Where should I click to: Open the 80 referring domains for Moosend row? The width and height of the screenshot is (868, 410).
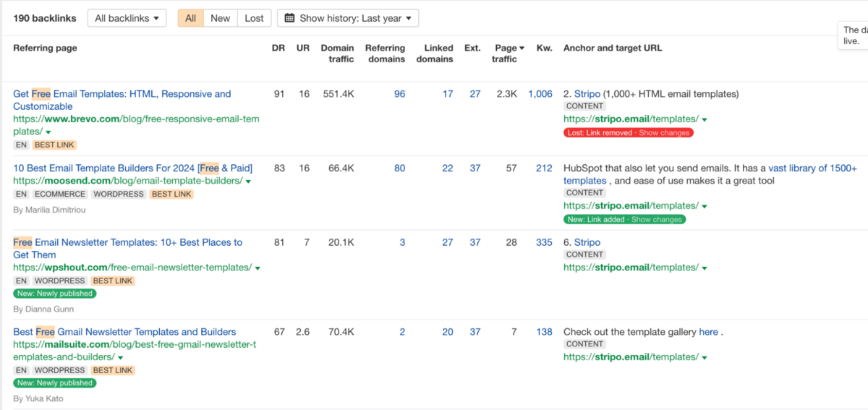[399, 168]
